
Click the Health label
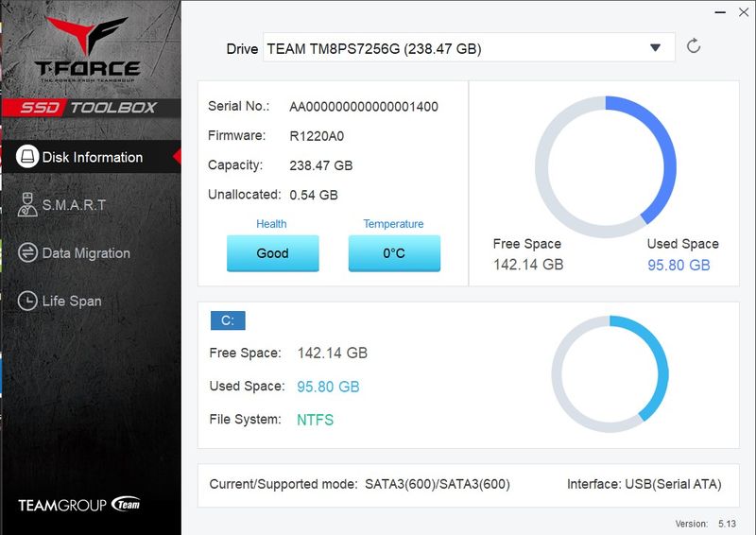[271, 224]
